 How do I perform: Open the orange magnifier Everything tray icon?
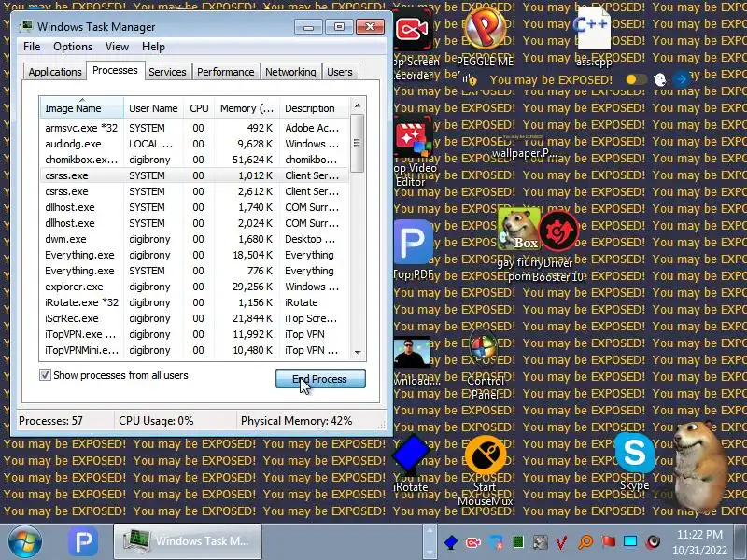click(x=585, y=542)
